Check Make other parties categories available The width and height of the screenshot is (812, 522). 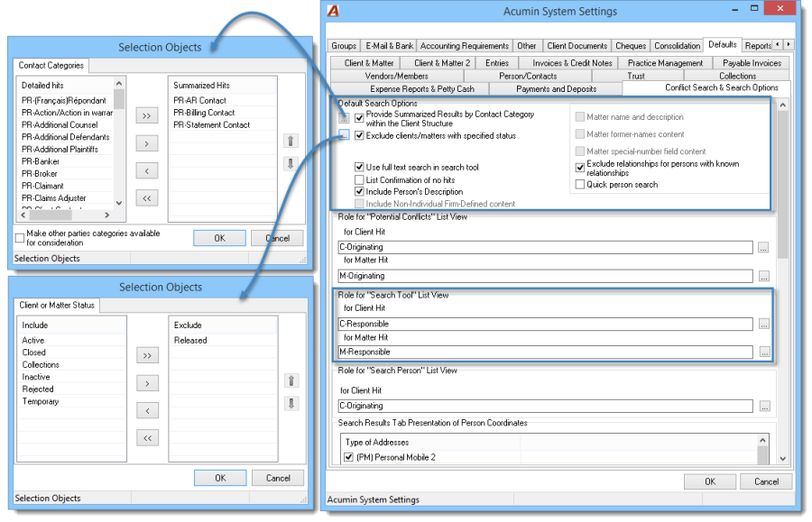(20, 238)
